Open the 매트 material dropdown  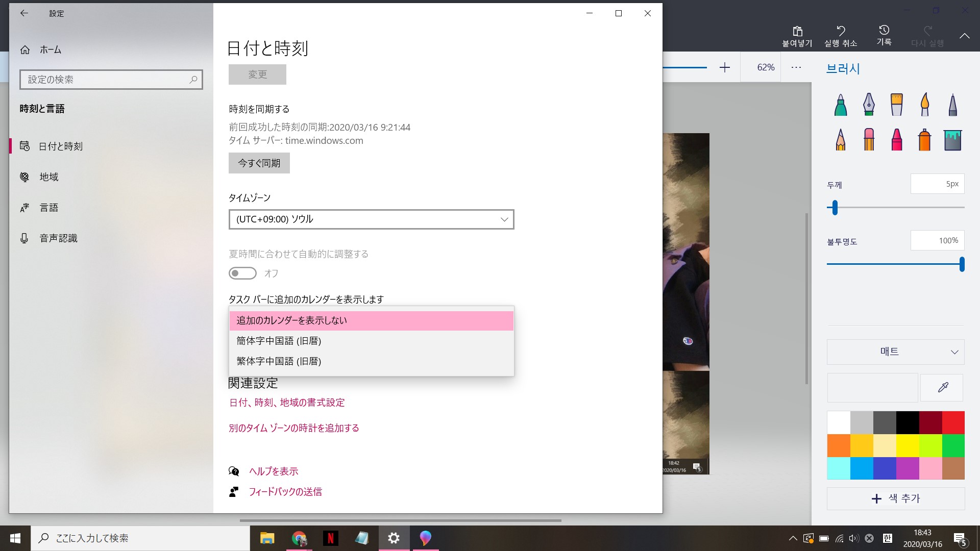(895, 352)
